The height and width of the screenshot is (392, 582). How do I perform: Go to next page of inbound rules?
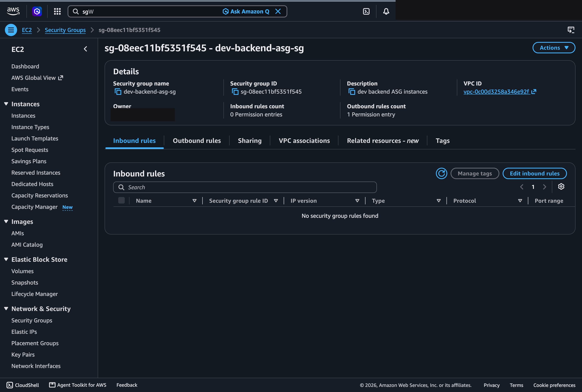point(544,187)
